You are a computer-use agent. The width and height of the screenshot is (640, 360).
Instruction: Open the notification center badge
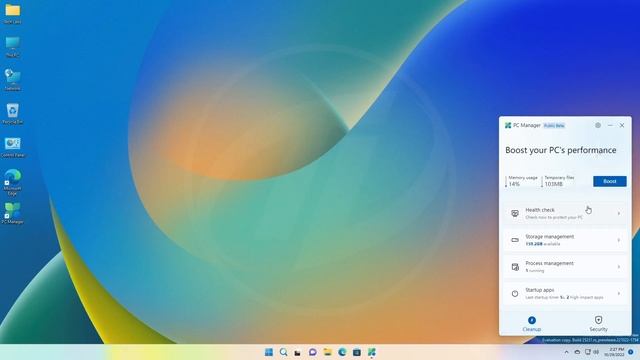(631, 352)
